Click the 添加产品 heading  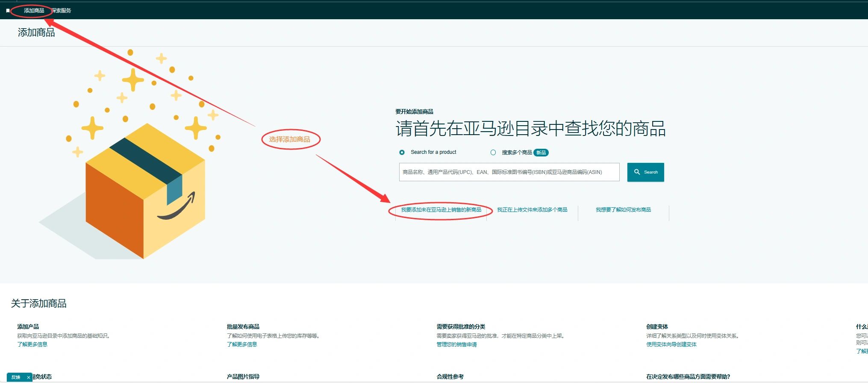(x=28, y=327)
